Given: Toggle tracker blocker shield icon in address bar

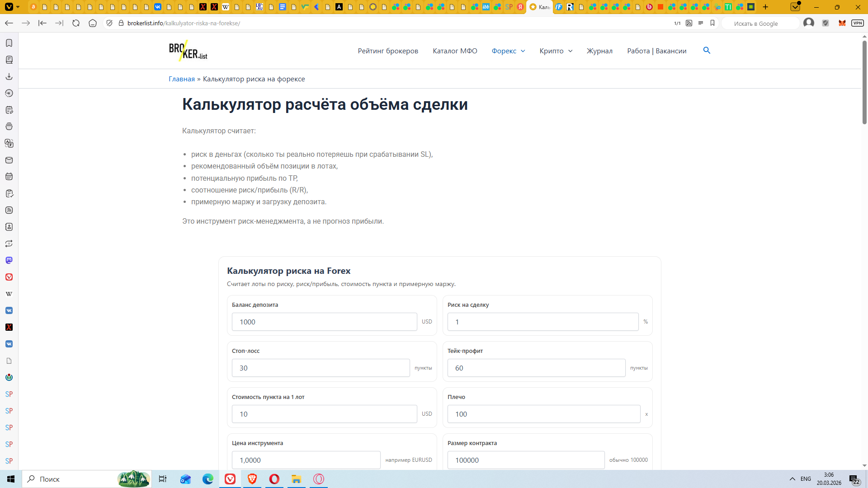Looking at the screenshot, I should click(109, 23).
